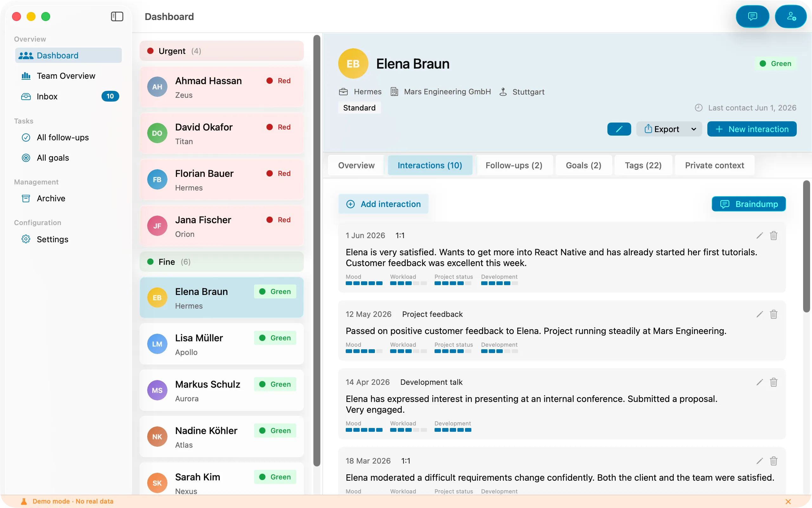Click the add person button in the header
The image size is (812, 508).
pyautogui.click(x=791, y=17)
